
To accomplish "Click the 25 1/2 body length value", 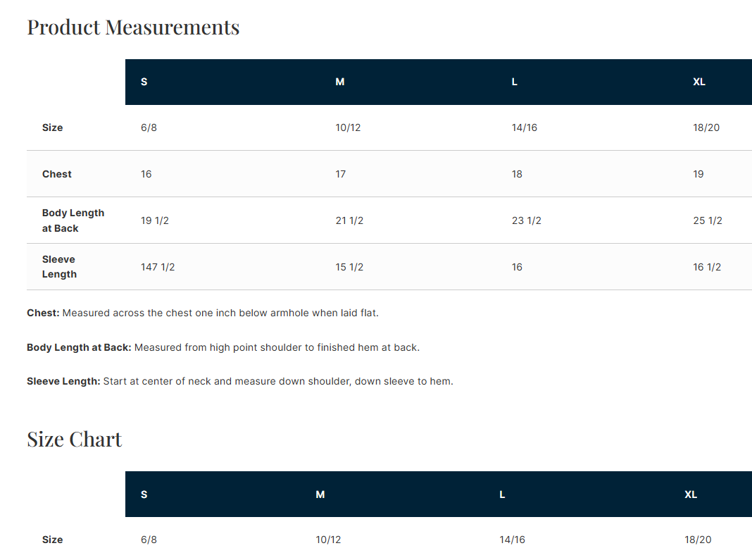I will (708, 220).
